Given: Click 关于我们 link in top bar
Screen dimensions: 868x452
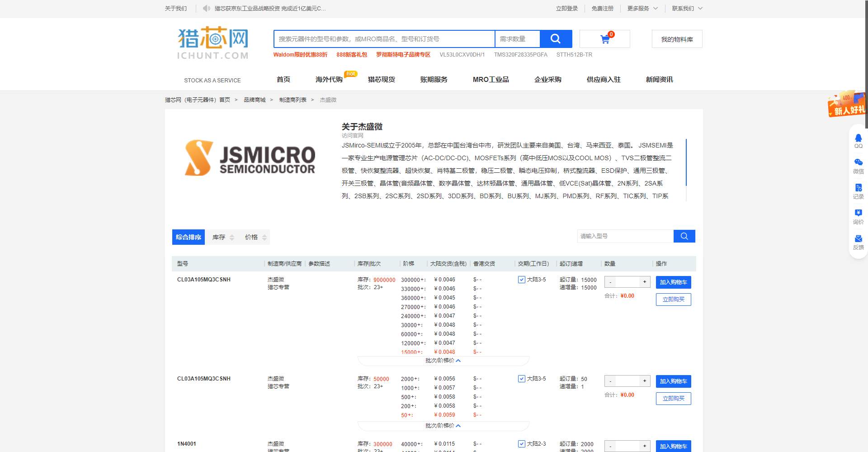Looking at the screenshot, I should tap(176, 8).
